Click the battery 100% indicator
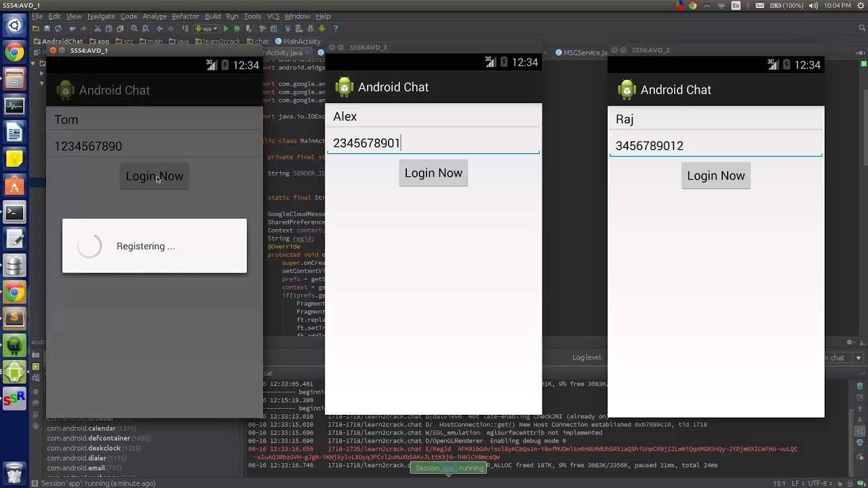Image resolution: width=868 pixels, height=488 pixels. [787, 6]
